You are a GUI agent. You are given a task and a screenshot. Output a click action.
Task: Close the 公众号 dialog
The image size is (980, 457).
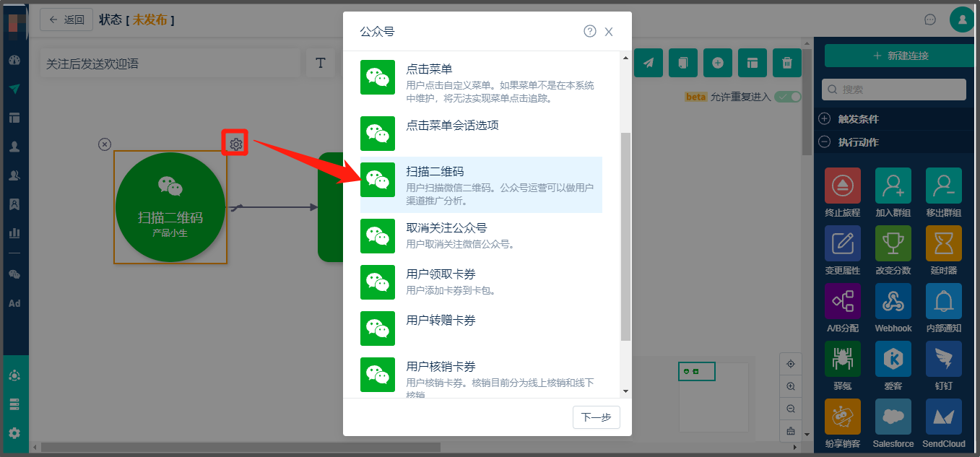tap(609, 32)
